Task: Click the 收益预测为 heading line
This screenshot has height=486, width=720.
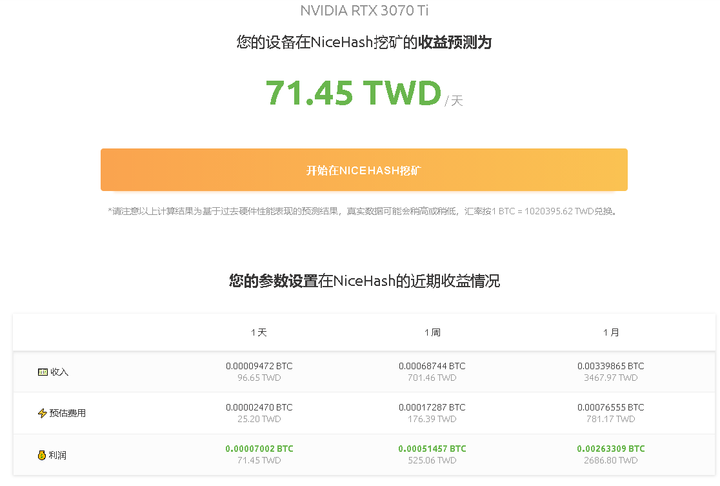Action: point(364,42)
